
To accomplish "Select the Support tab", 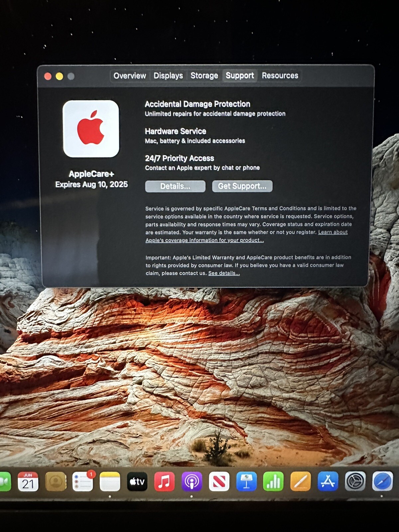I will coord(240,76).
